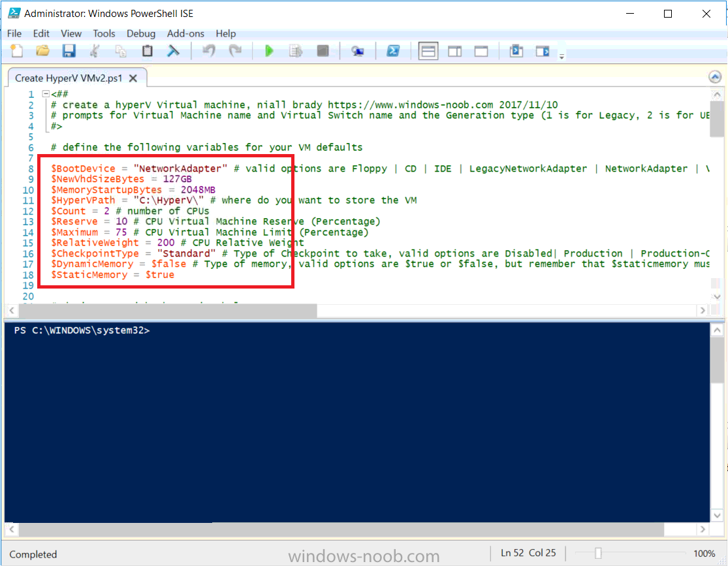Open a script with the folder icon

tap(42, 51)
